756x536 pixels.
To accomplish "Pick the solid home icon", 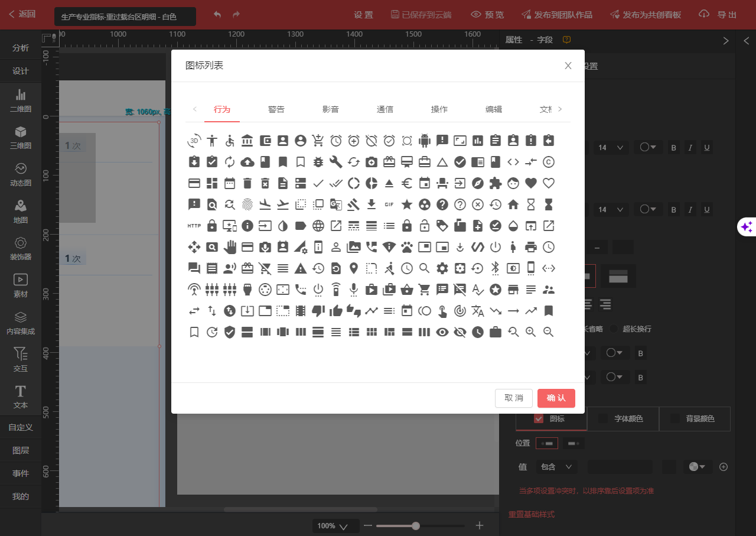I will point(513,204).
